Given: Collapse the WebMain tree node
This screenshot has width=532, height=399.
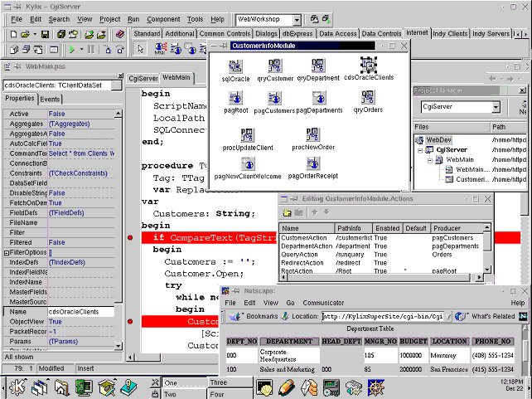Looking at the screenshot, I should [430, 160].
